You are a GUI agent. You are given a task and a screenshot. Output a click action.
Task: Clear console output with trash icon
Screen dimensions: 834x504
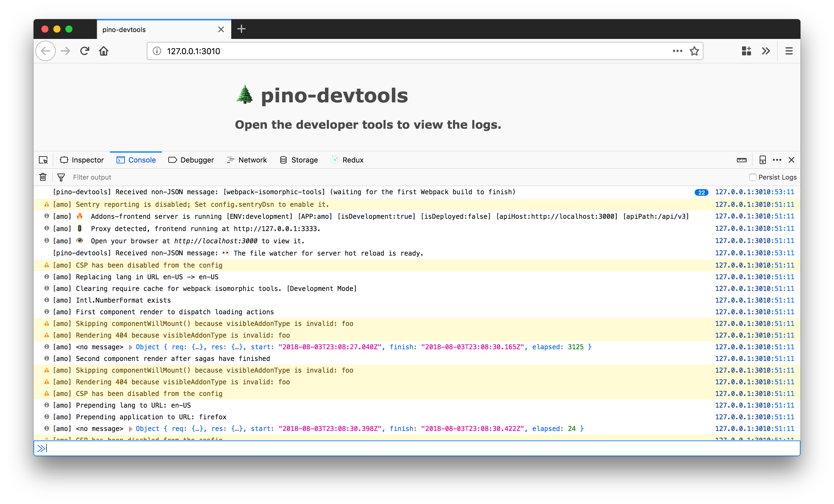(43, 177)
